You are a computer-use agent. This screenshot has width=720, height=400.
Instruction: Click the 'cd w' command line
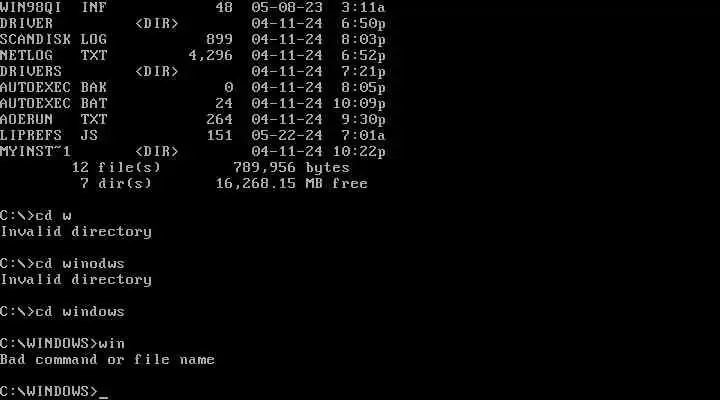(x=36, y=215)
